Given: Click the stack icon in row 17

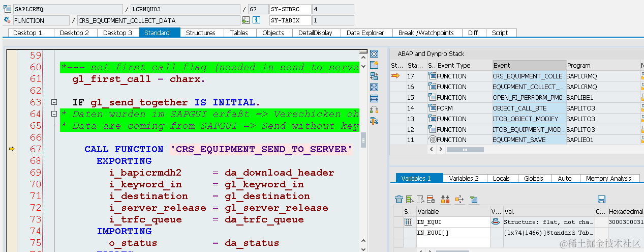Looking at the screenshot, I should [x=432, y=76].
